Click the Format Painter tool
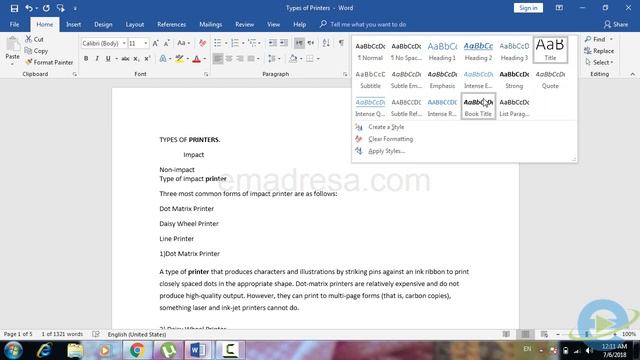This screenshot has width=640, height=360. click(x=49, y=62)
